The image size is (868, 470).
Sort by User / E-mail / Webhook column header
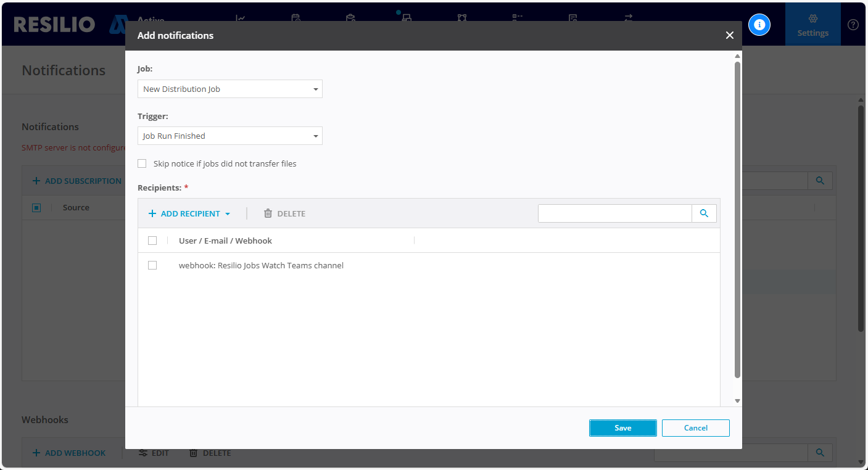click(x=225, y=241)
